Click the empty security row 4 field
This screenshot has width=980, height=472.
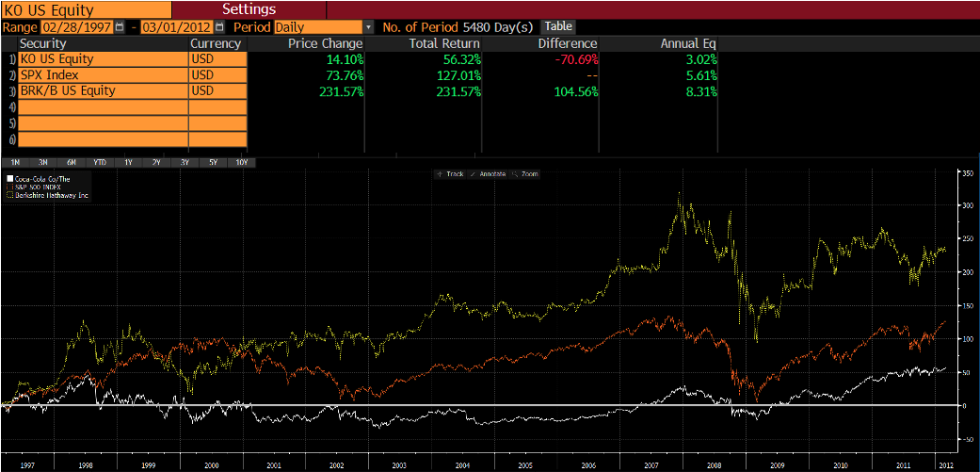click(x=102, y=107)
